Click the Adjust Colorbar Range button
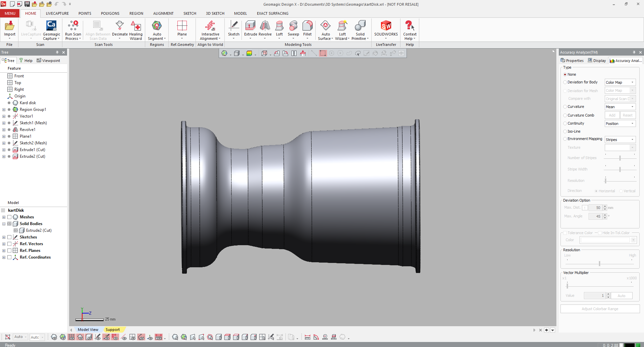The height and width of the screenshot is (347, 644). [600, 309]
